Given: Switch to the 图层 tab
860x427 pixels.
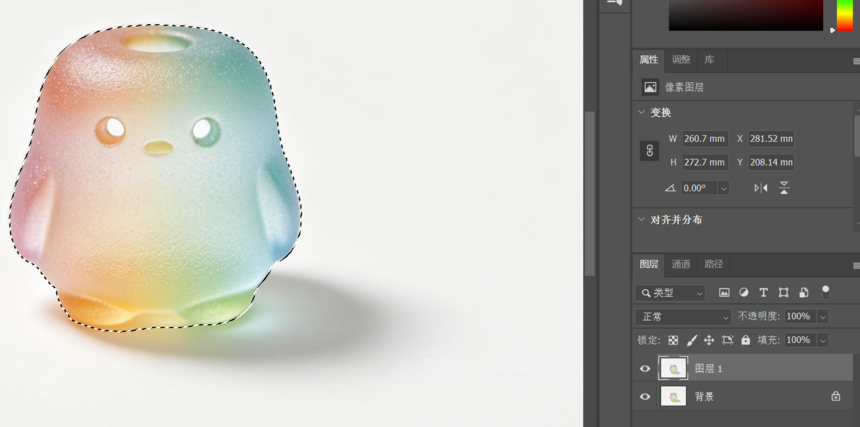Looking at the screenshot, I should click(648, 264).
